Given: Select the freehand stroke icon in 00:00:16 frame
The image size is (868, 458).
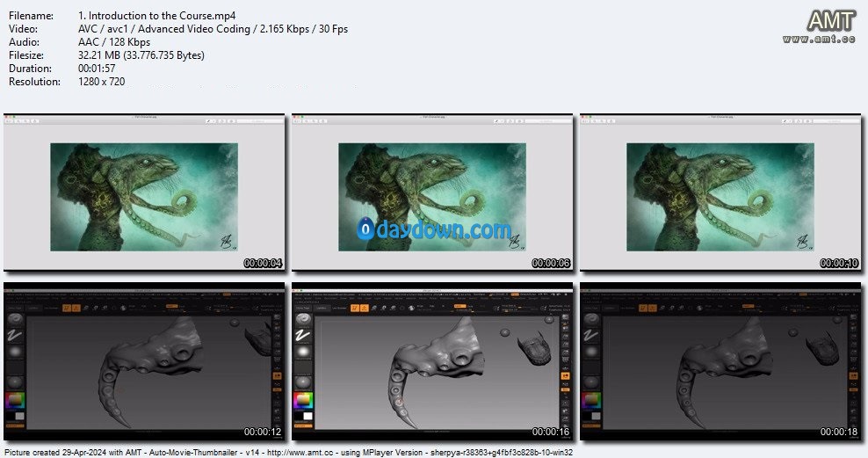Looking at the screenshot, I should tap(303, 335).
